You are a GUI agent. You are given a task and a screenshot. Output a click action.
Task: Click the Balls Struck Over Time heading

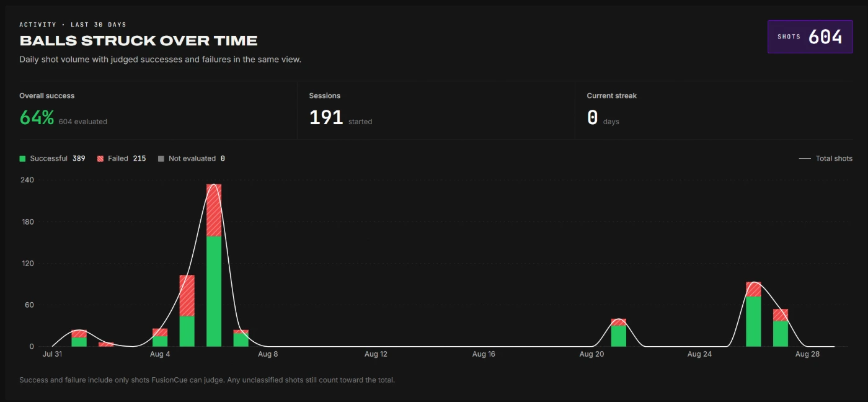(x=139, y=41)
